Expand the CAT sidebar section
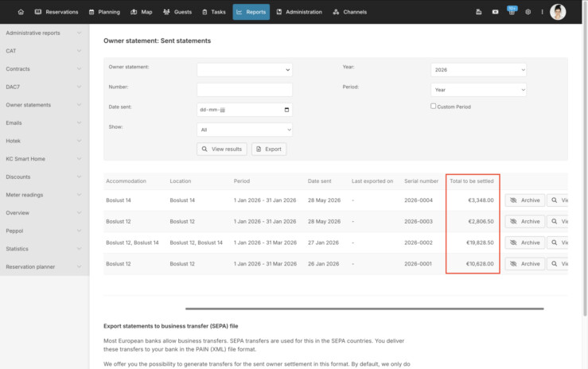 tap(45, 51)
